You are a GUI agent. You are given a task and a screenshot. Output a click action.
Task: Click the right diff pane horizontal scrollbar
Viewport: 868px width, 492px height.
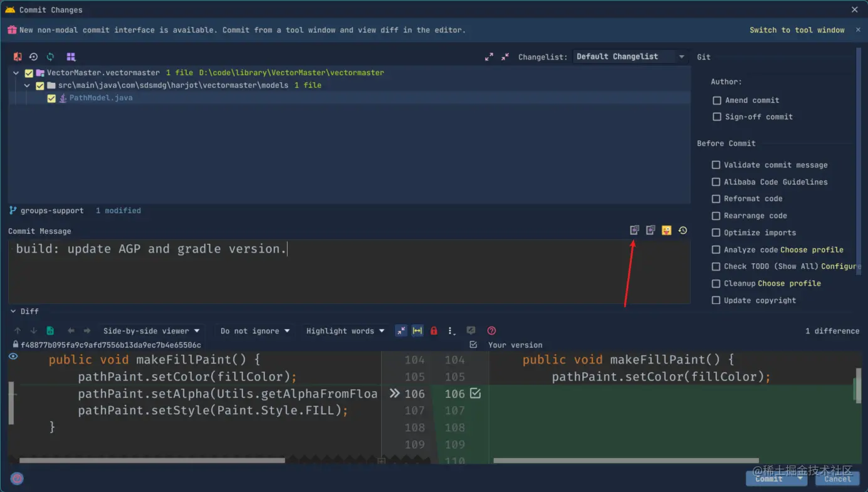tap(626, 461)
